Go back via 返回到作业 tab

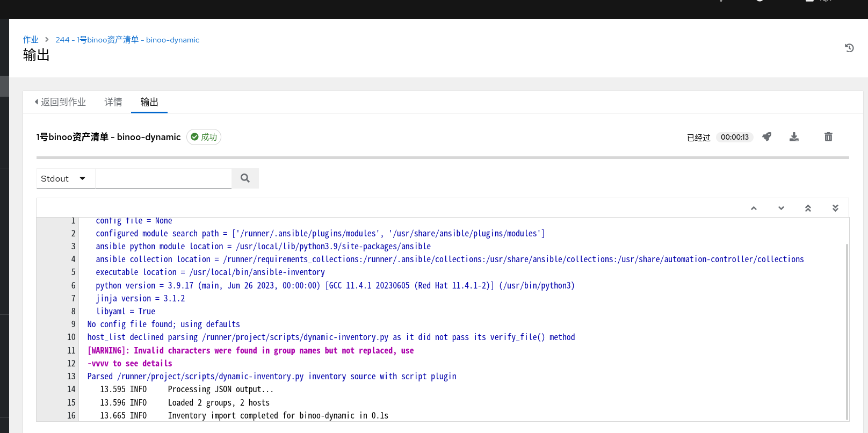pyautogui.click(x=60, y=102)
